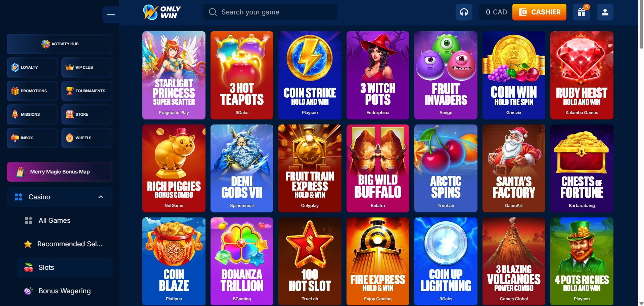Open the VIP Club crown button
Image resolution: width=644 pixels, height=306 pixels.
tap(87, 67)
